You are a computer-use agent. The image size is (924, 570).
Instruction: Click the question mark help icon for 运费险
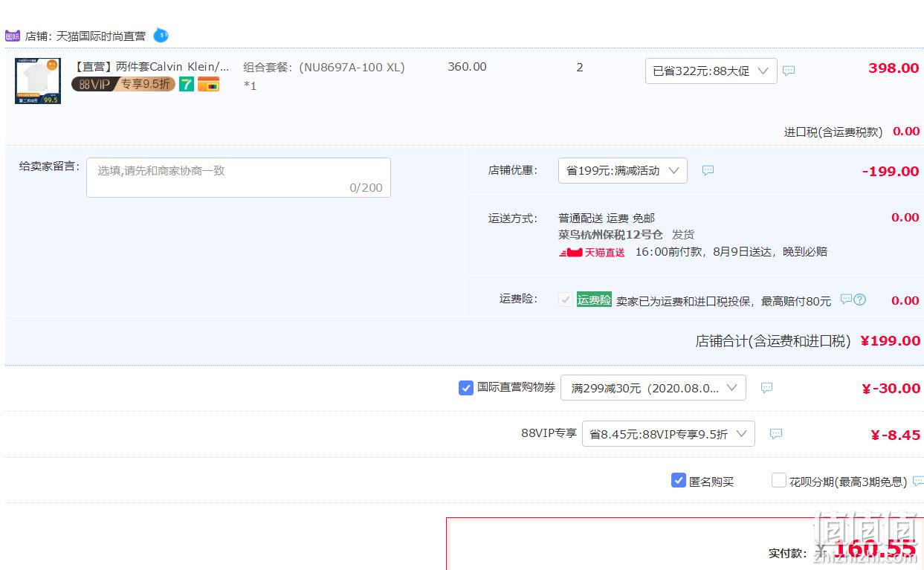coord(860,299)
